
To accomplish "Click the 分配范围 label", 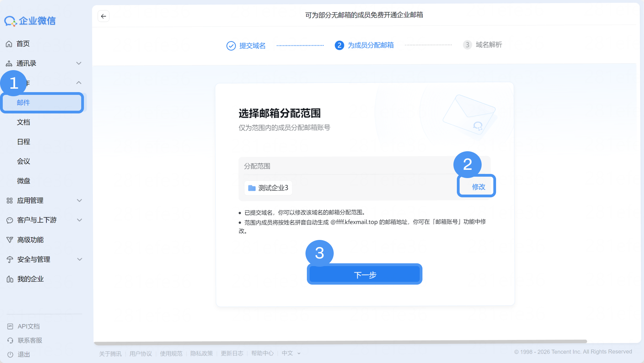I will [x=257, y=166].
